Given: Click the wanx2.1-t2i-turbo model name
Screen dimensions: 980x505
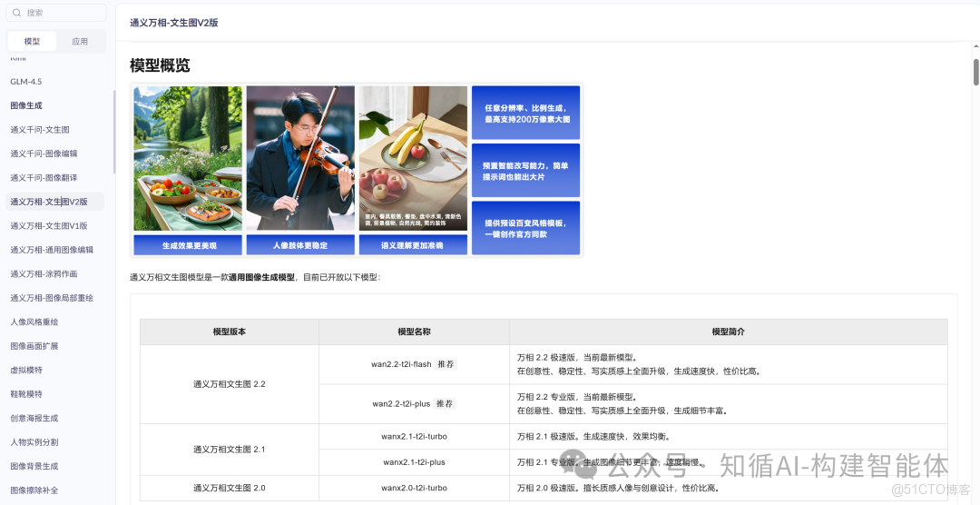Looking at the screenshot, I should tap(415, 436).
